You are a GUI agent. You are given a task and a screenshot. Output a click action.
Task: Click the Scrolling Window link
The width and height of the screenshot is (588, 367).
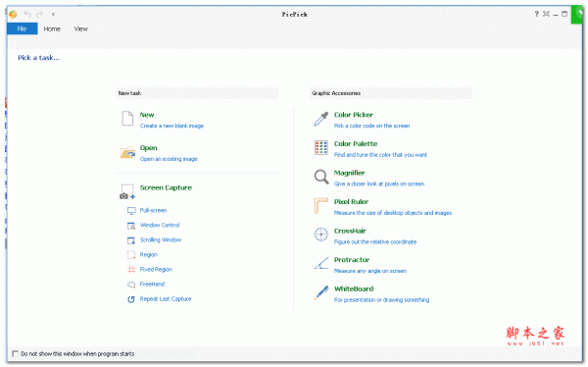click(161, 240)
